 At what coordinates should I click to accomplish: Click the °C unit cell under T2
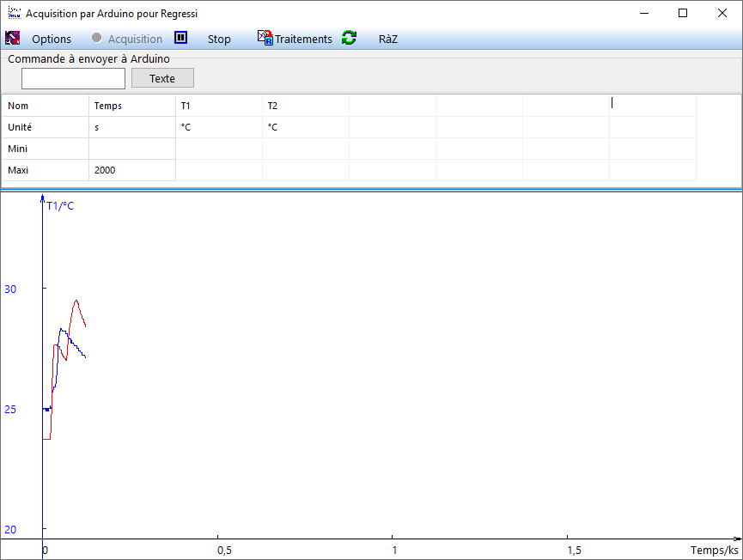point(306,127)
